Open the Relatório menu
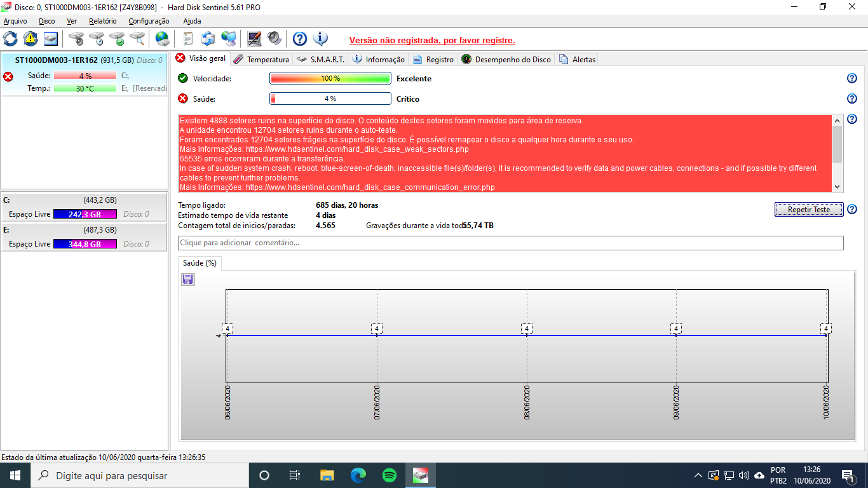This screenshot has height=488, width=868. click(x=103, y=21)
